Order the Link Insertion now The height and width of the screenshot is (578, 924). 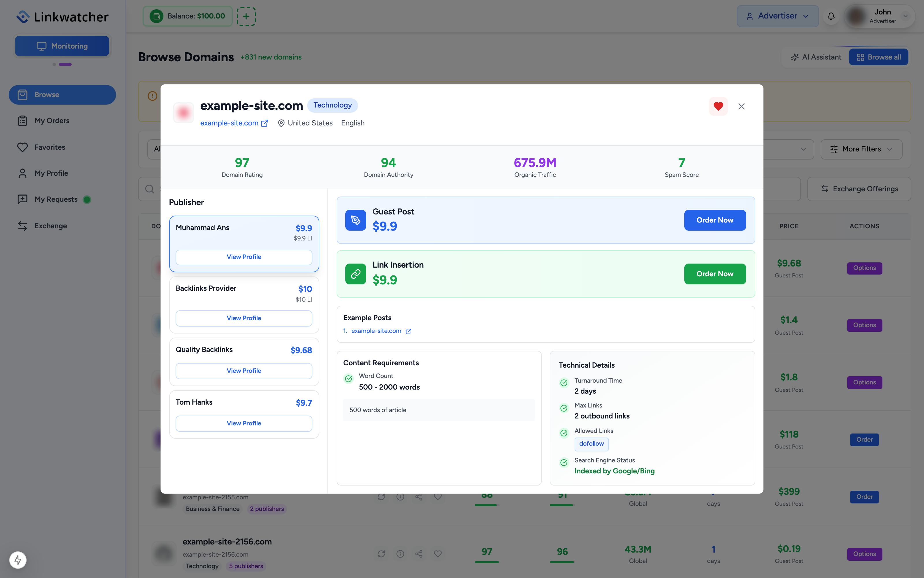715,274
